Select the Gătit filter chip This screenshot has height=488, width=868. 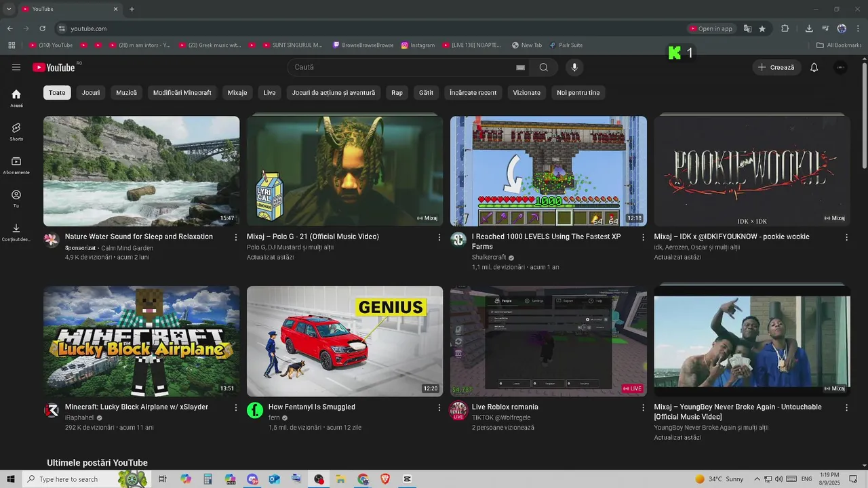click(x=426, y=93)
